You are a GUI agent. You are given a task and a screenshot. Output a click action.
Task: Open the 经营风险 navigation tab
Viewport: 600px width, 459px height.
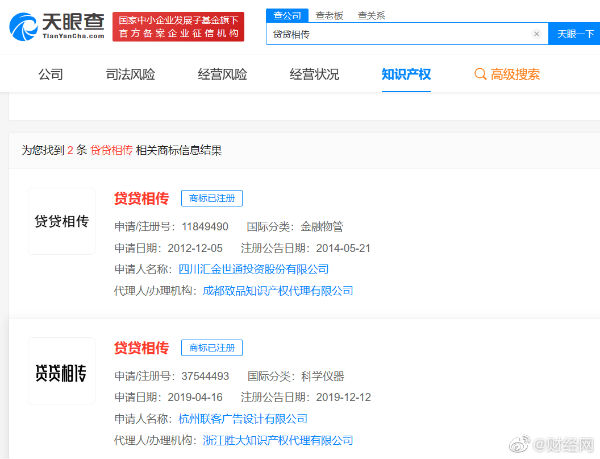coord(222,74)
